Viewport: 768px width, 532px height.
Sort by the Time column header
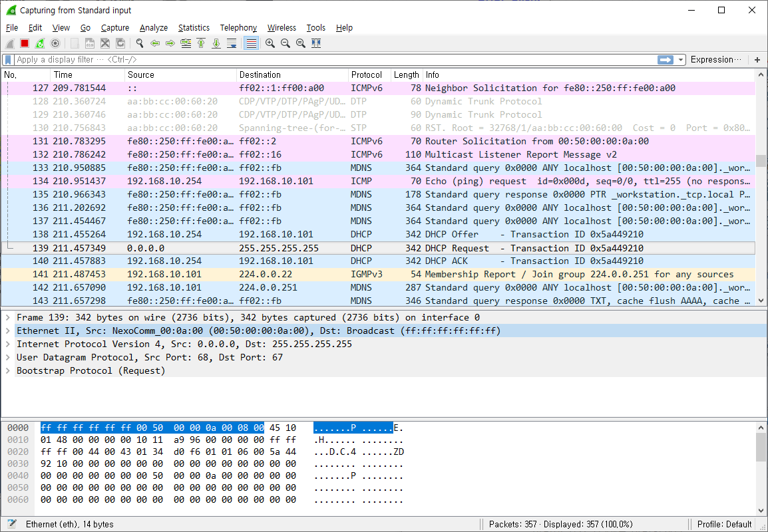tap(87, 75)
